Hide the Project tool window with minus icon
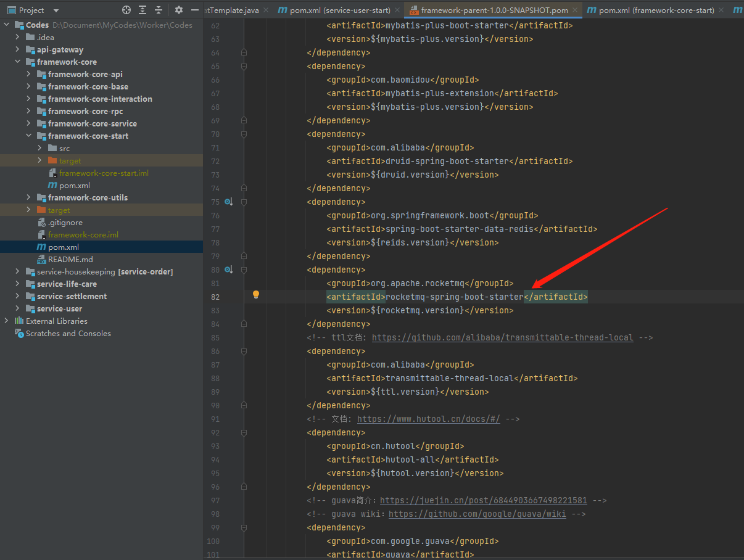This screenshot has width=744, height=560. point(195,10)
